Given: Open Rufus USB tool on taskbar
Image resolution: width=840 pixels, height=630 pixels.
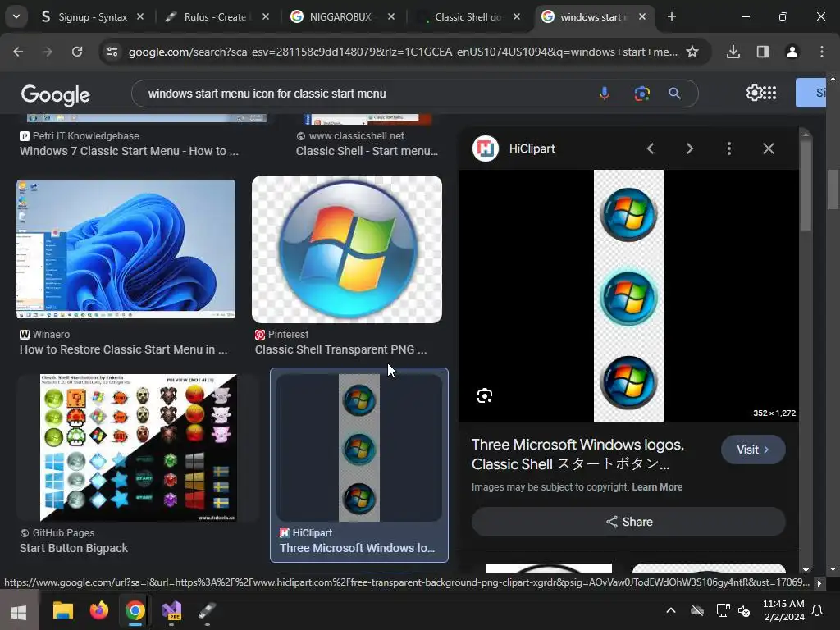Looking at the screenshot, I should [x=208, y=610].
